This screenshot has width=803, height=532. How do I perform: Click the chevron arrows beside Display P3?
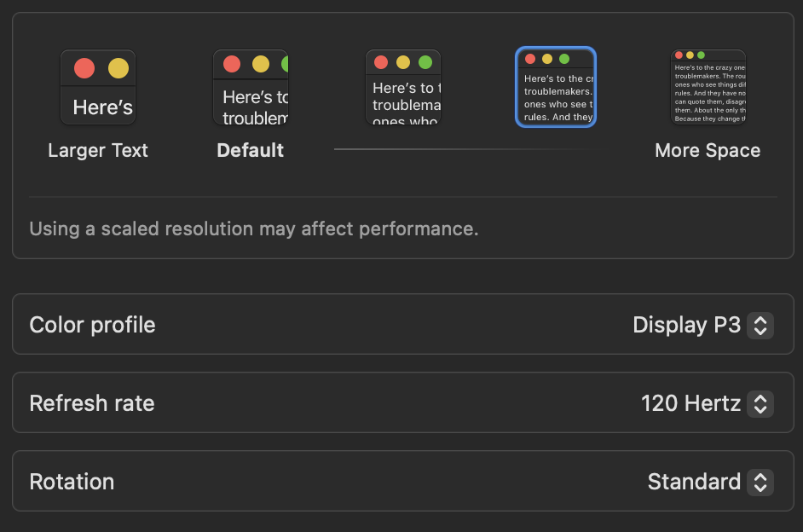point(760,325)
